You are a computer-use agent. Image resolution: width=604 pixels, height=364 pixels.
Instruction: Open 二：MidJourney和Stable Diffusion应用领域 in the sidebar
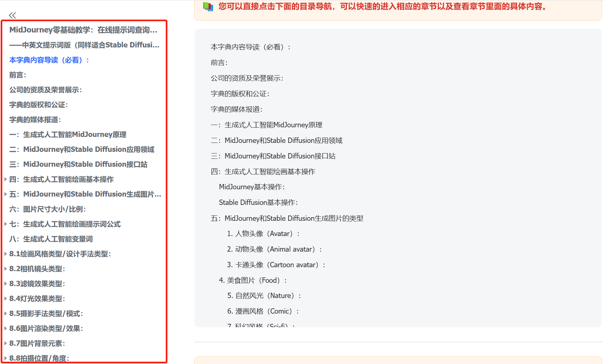[x=82, y=150]
